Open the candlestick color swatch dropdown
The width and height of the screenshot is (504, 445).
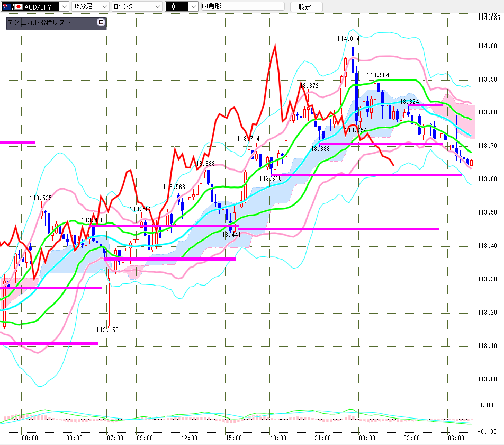point(181,6)
